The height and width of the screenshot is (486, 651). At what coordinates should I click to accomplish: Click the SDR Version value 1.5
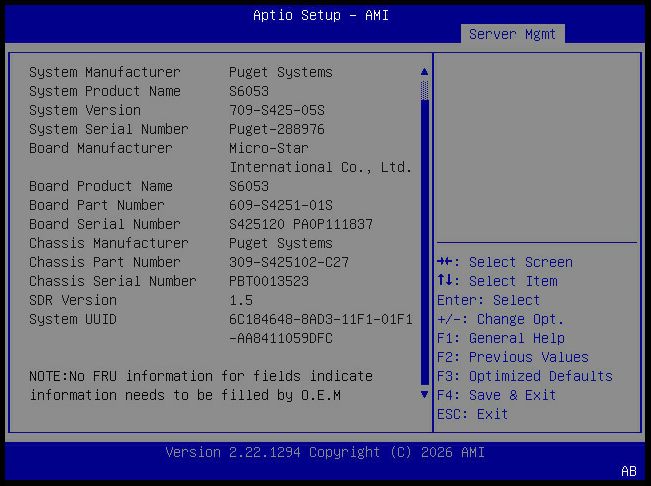(x=241, y=300)
